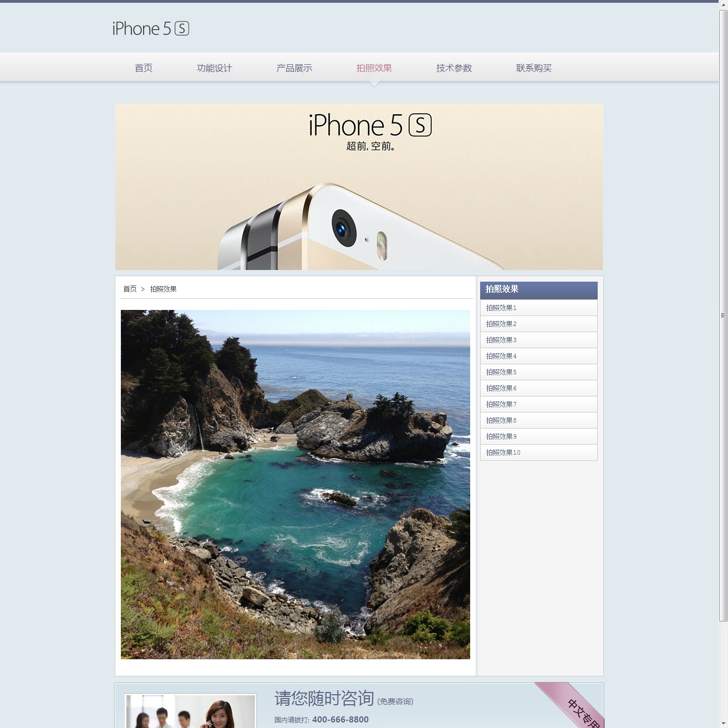Click the customer service staff photo
The image size is (728, 728).
coord(190,712)
